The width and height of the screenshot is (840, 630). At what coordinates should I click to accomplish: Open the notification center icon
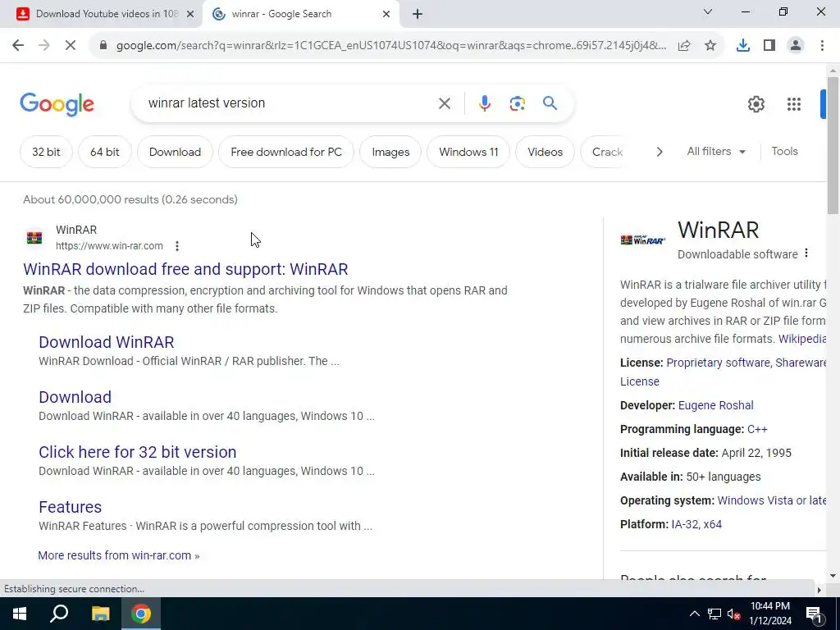814,614
